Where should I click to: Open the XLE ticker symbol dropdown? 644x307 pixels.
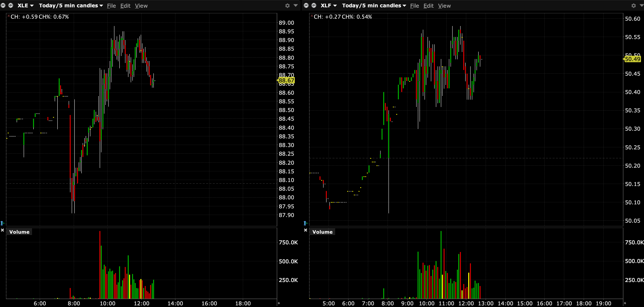pos(26,6)
